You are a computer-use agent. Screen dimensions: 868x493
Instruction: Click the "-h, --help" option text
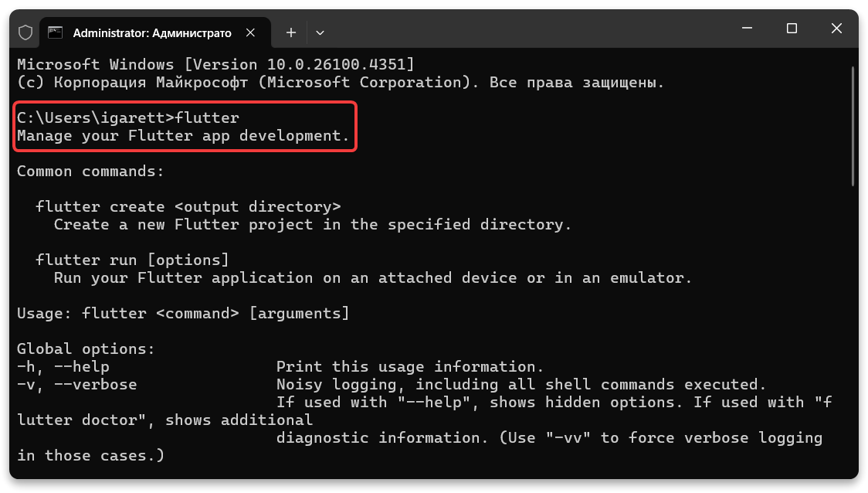63,366
